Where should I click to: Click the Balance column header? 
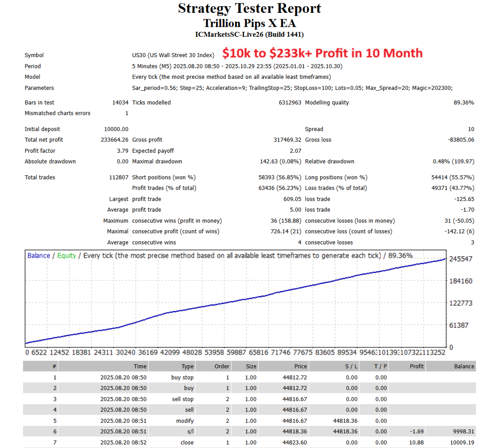pyautogui.click(x=464, y=366)
